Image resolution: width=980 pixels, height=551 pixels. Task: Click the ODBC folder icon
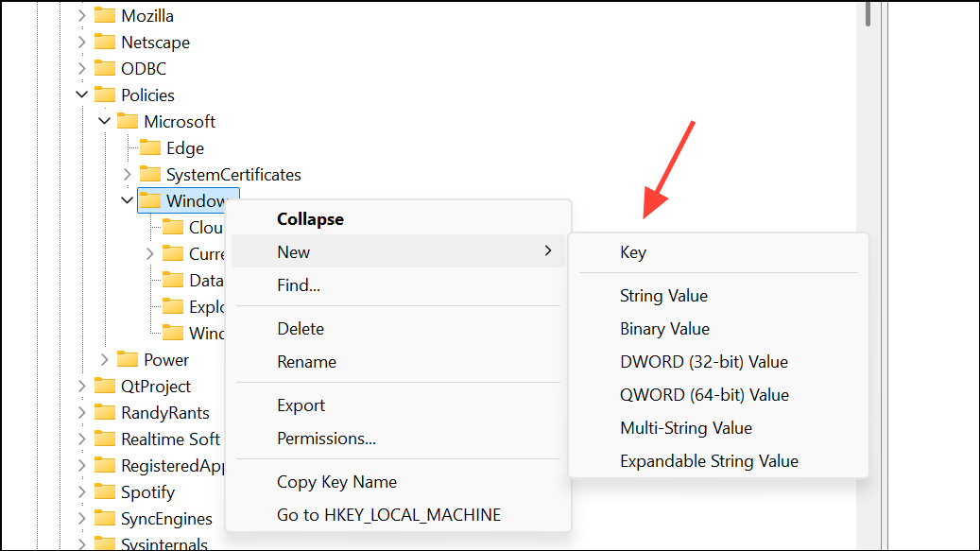pos(104,68)
